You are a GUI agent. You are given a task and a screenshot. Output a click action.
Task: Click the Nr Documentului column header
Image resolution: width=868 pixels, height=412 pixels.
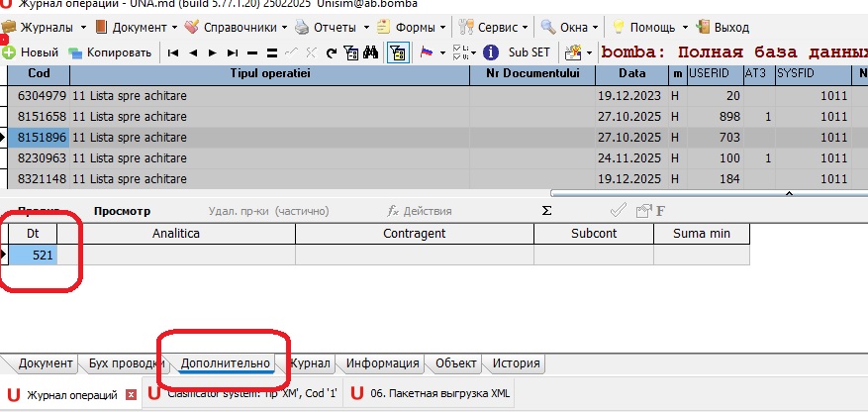[x=532, y=73]
